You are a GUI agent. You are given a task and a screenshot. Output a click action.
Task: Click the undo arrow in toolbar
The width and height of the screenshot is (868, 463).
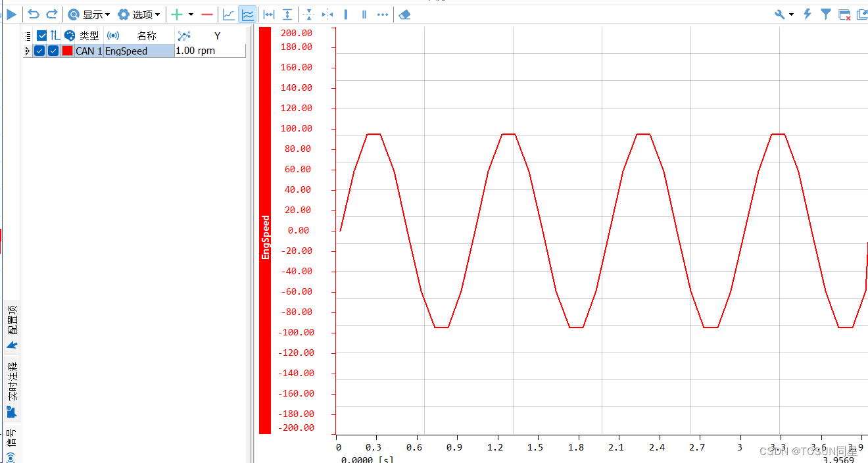[x=34, y=14]
